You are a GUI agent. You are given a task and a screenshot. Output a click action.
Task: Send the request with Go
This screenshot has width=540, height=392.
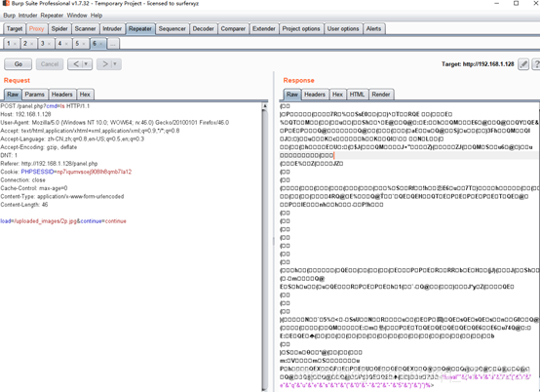click(19, 64)
